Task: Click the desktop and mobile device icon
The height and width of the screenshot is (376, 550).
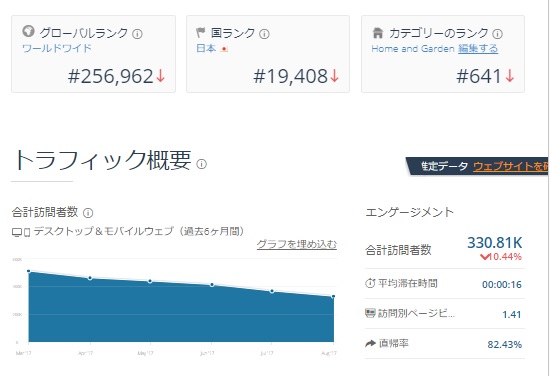Action: coord(21,232)
